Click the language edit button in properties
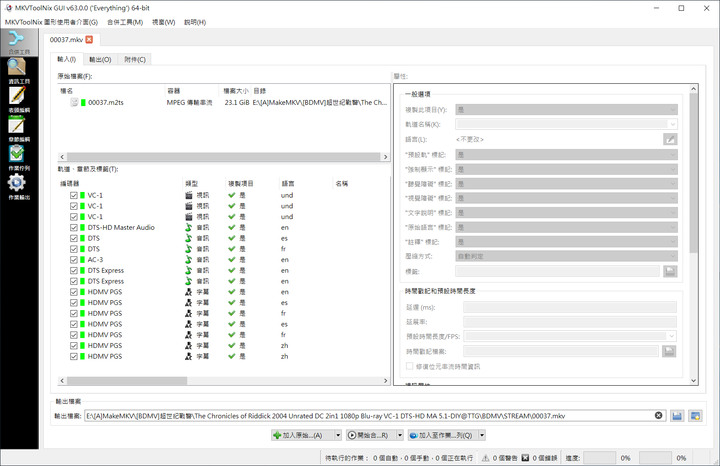The height and width of the screenshot is (466, 720). pyautogui.click(x=670, y=139)
